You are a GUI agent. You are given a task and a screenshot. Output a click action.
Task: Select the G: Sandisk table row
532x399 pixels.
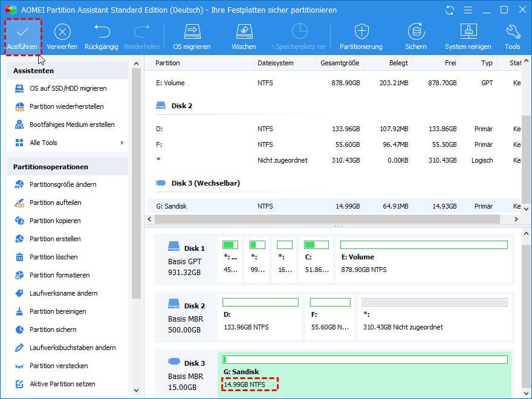click(332, 206)
